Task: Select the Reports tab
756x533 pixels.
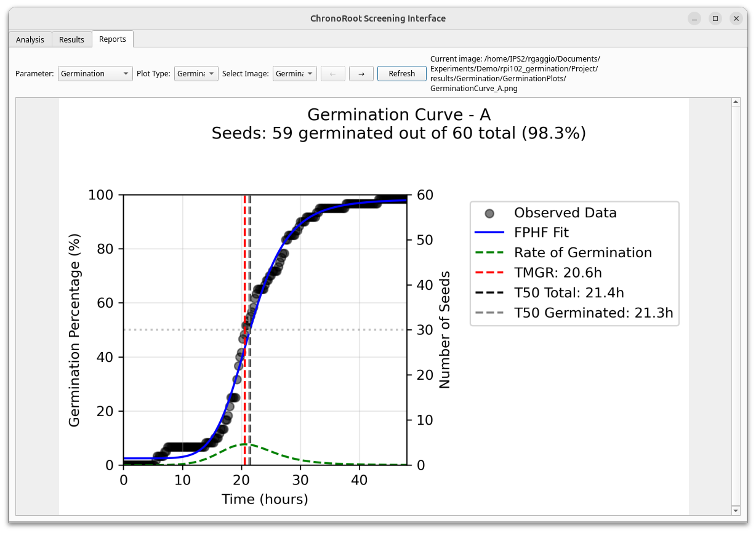Action: (x=113, y=38)
